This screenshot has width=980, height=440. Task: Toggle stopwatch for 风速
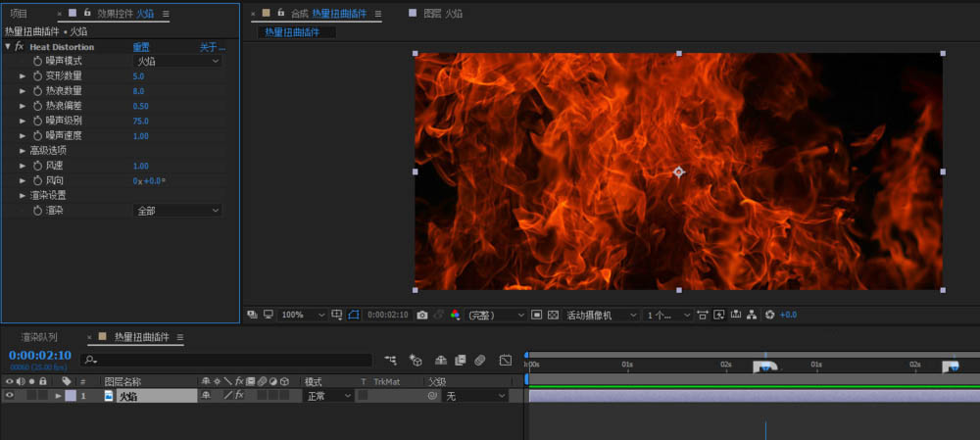tap(37, 166)
